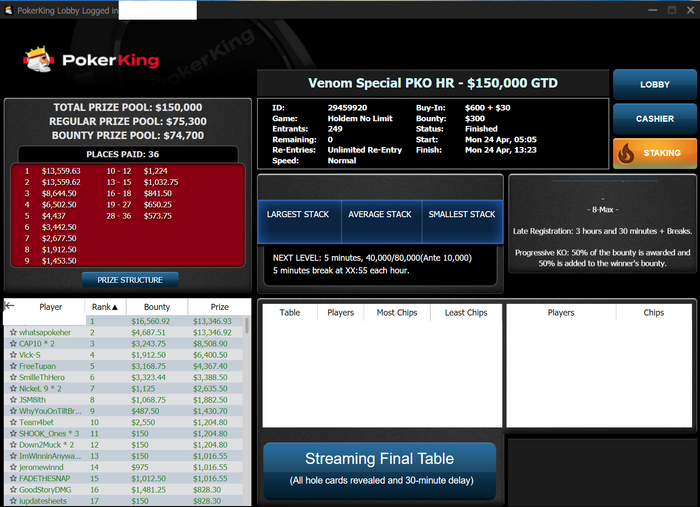Sort list by Bounty column header
This screenshot has height=507, width=700.
[157, 307]
